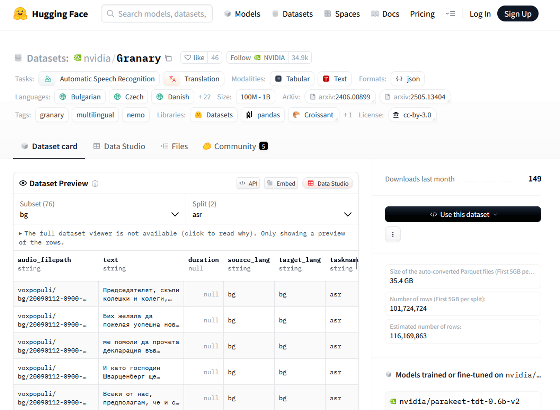Expand the Split dropdown showing asr

(x=272, y=209)
